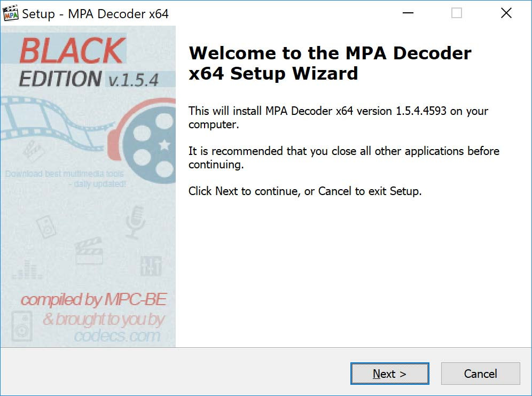Click the v.1.5.4 version label

point(134,80)
